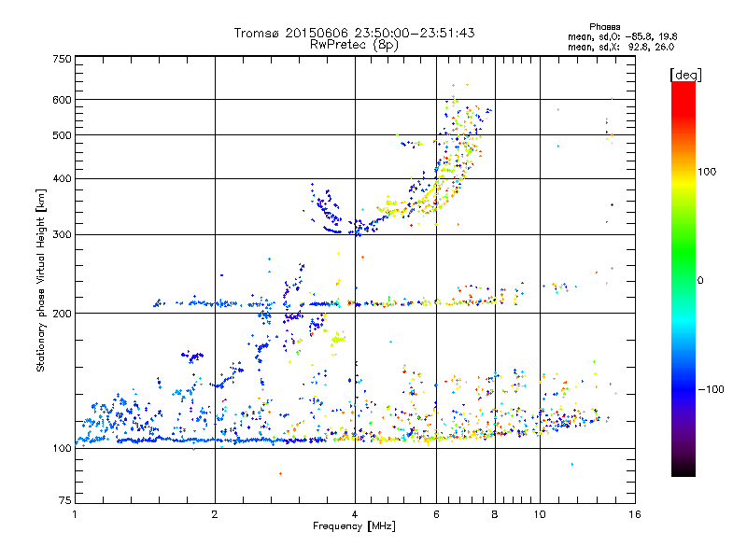The width and height of the screenshot is (747, 560).
Task: Click the 'Frequency [MHz]' axis label
Action: [x=354, y=526]
